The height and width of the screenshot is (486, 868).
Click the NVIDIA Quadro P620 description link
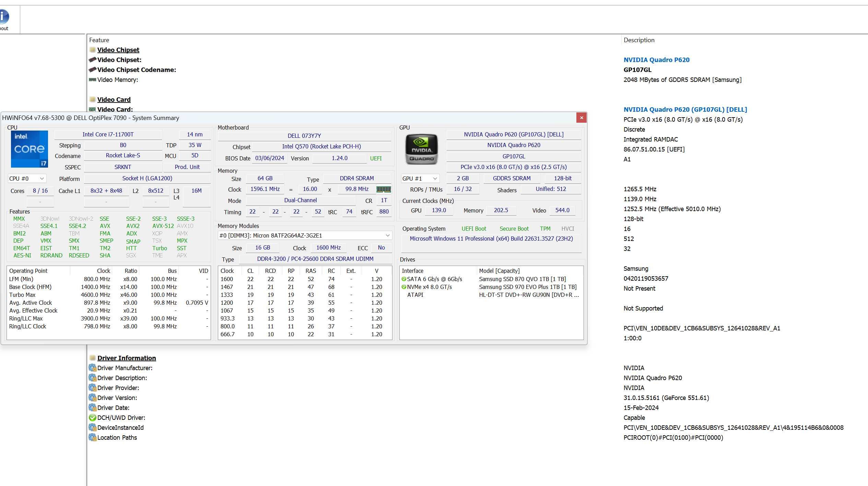click(x=656, y=60)
